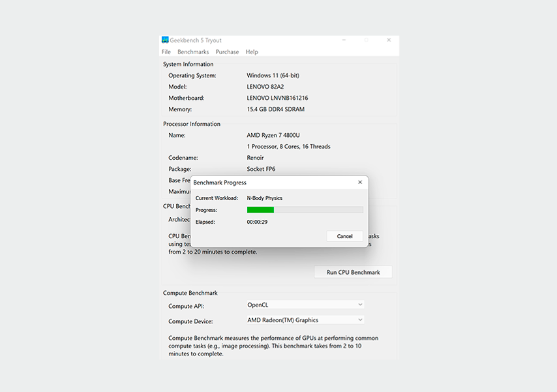
Task: Select the model value 'LENOVO 82A2'
Action: point(265,87)
